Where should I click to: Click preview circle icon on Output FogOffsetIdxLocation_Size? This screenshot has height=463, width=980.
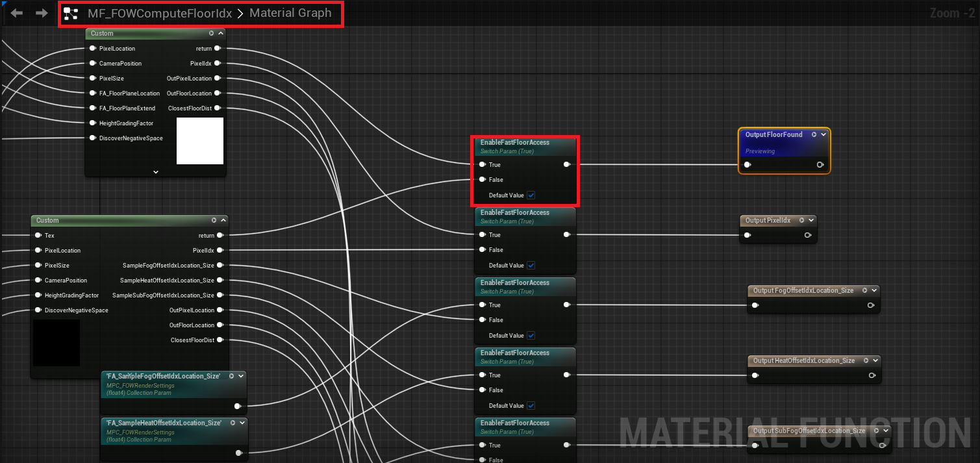point(864,291)
